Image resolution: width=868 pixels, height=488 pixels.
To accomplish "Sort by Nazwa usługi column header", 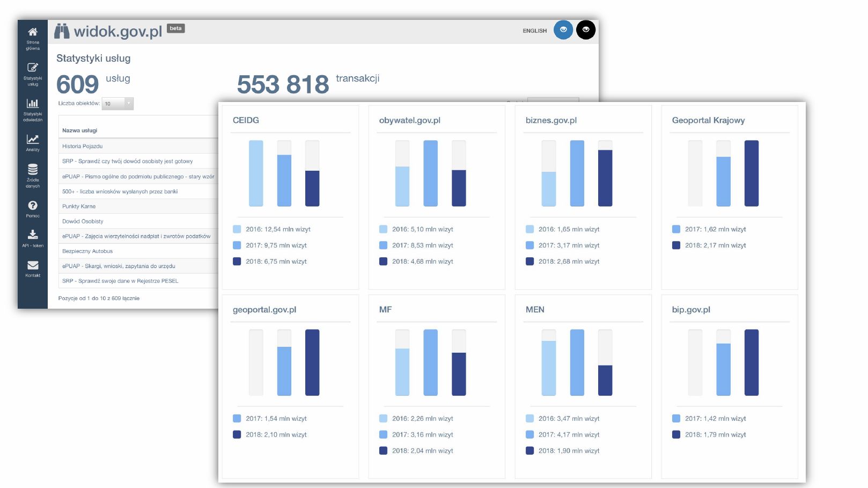I will (x=80, y=130).
